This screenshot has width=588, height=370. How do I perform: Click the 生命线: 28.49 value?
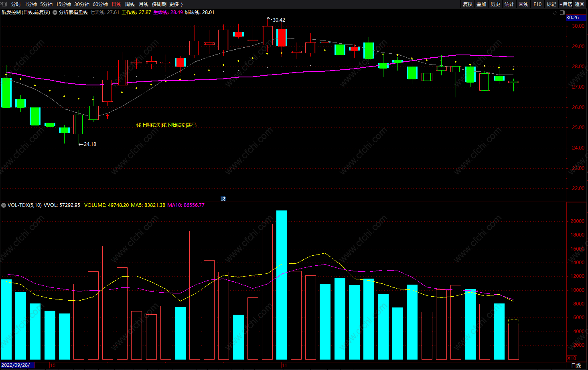pos(168,12)
